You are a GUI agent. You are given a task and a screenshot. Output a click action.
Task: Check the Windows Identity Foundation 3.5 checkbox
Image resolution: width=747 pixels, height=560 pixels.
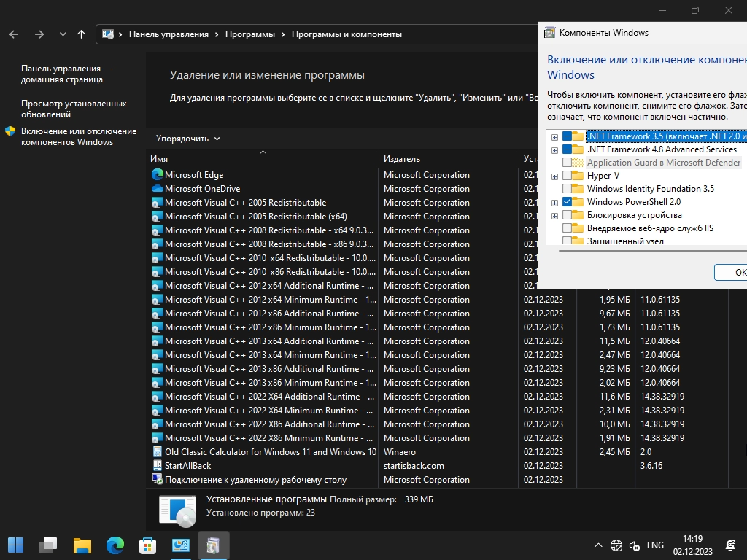[567, 189]
